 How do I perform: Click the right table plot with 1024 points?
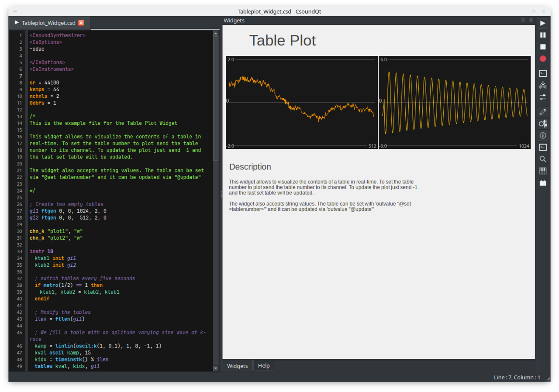(455, 103)
